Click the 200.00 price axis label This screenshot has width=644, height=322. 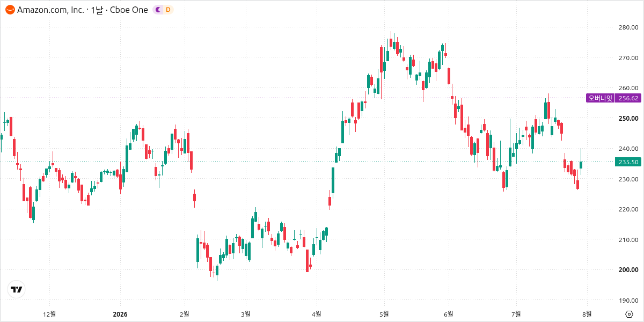[628, 270]
